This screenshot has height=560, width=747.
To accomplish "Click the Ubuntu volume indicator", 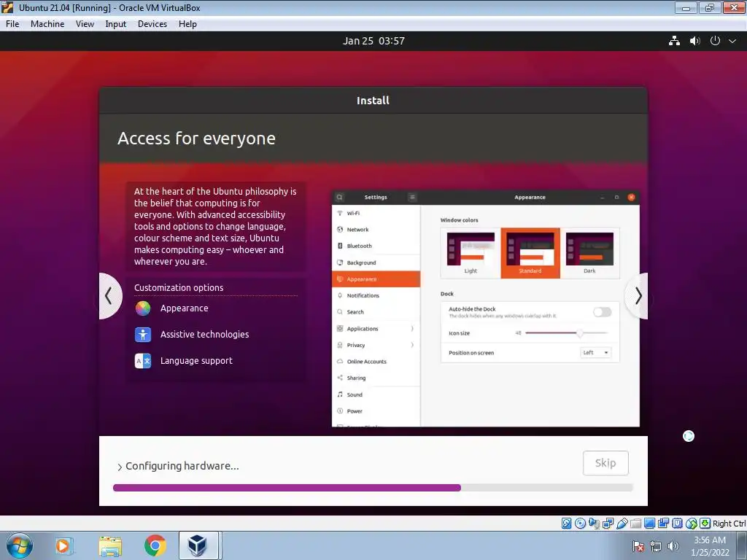I will pos(694,41).
